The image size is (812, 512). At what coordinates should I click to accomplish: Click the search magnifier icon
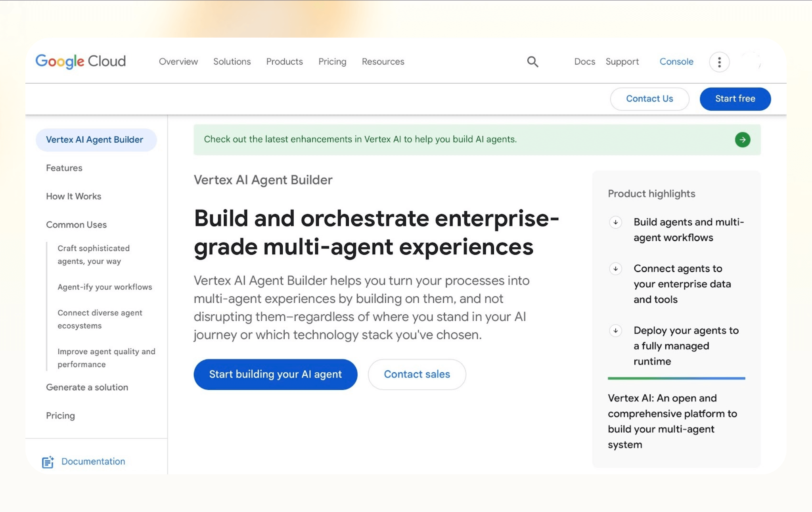[532, 62]
